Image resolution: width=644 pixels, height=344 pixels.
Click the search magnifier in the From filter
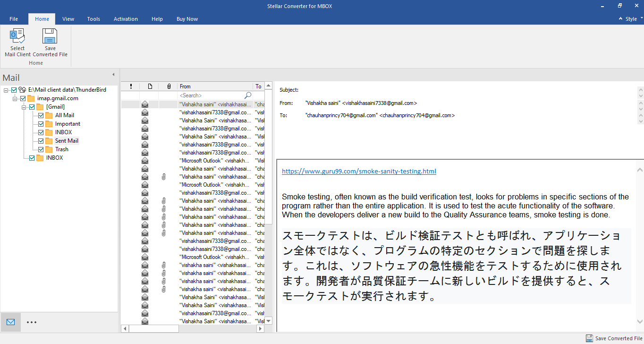(x=248, y=95)
